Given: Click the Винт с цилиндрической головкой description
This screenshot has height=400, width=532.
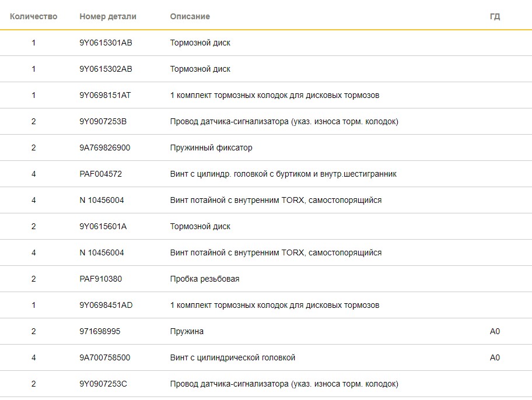Looking at the screenshot, I should (233, 357).
